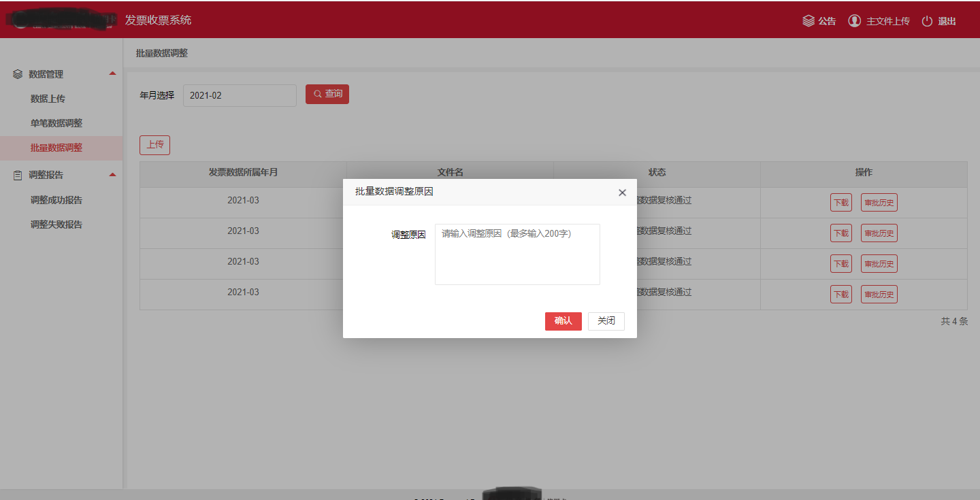Collapse the 调整报告 menu arrow
This screenshot has height=500, width=980.
(x=112, y=175)
